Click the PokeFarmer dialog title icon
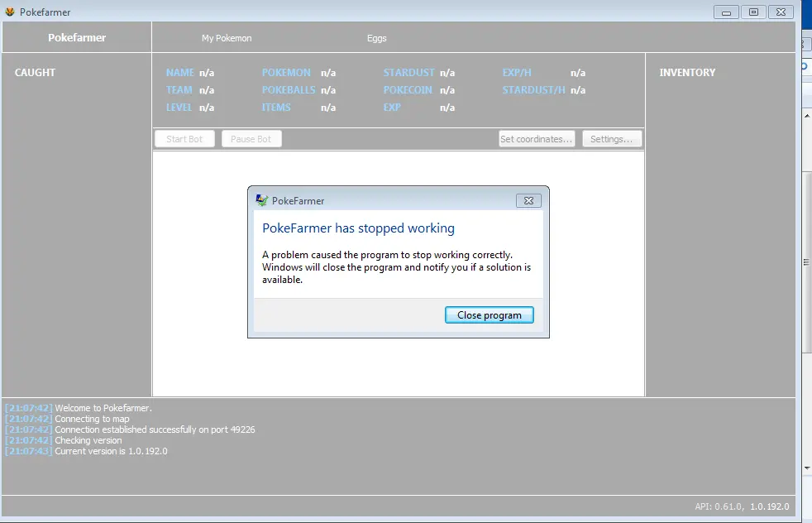Screen dimensions: 812x523 262,200
